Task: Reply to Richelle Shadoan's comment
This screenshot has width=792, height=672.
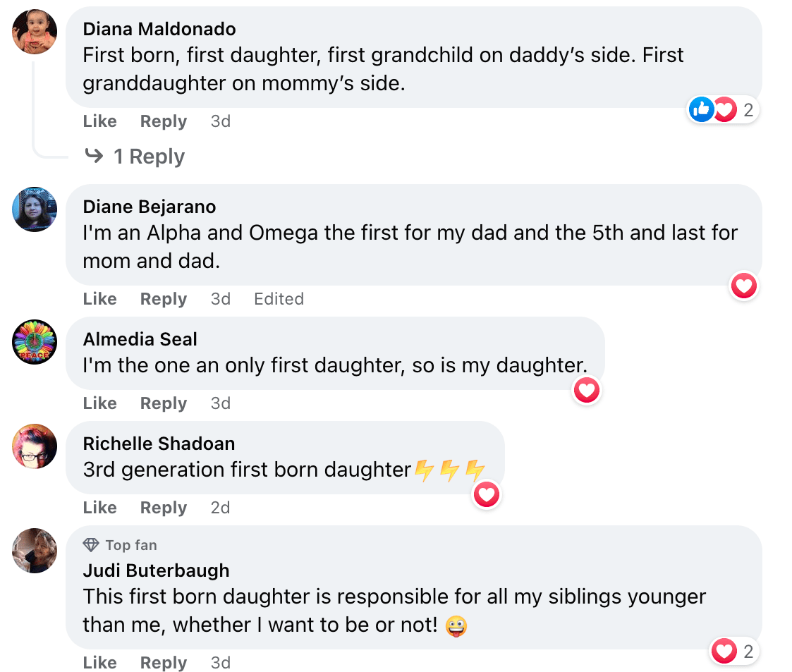Action: [163, 508]
